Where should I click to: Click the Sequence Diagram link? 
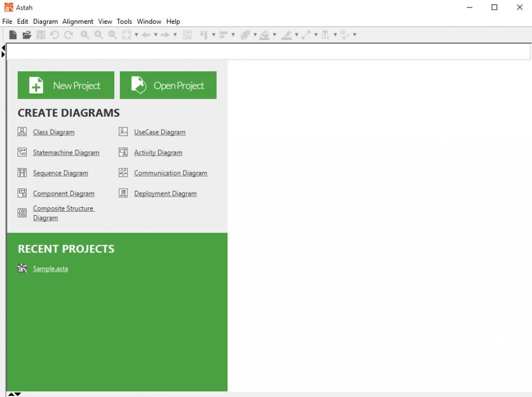pyautogui.click(x=61, y=173)
